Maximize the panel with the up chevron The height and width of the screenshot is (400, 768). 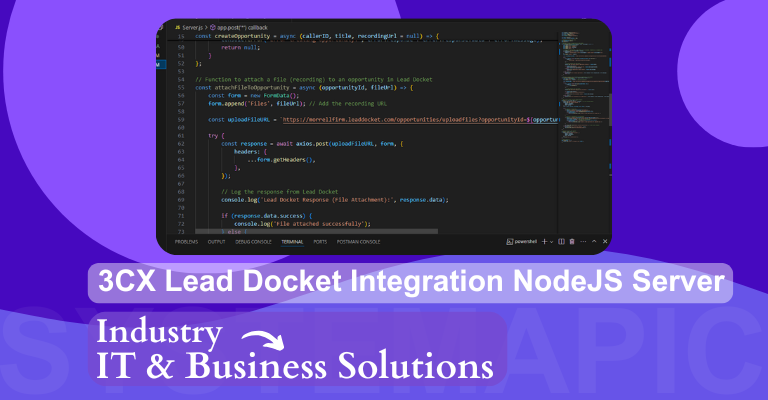point(594,241)
